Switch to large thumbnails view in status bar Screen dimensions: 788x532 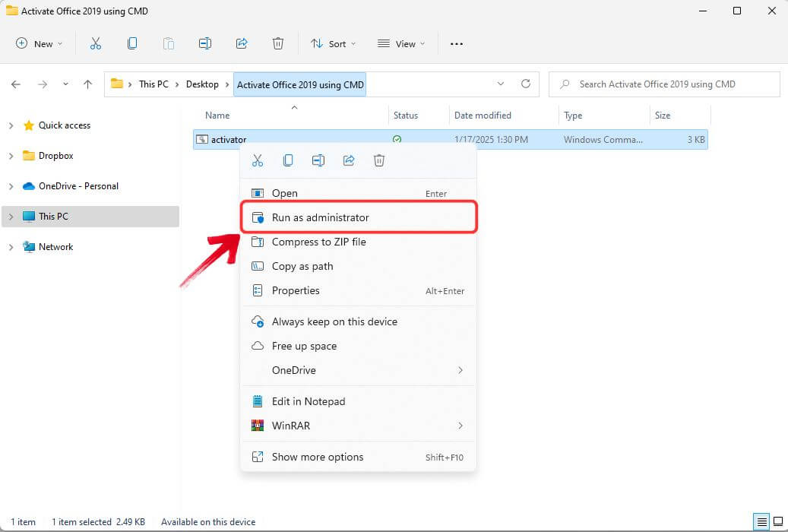(x=778, y=522)
